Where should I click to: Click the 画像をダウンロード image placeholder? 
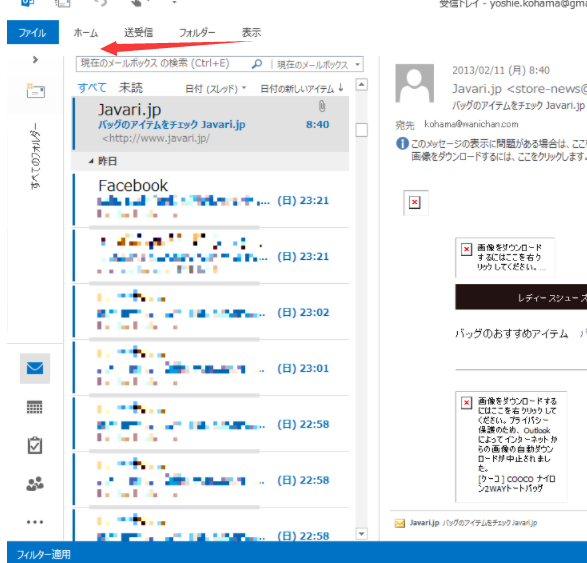coord(505,258)
